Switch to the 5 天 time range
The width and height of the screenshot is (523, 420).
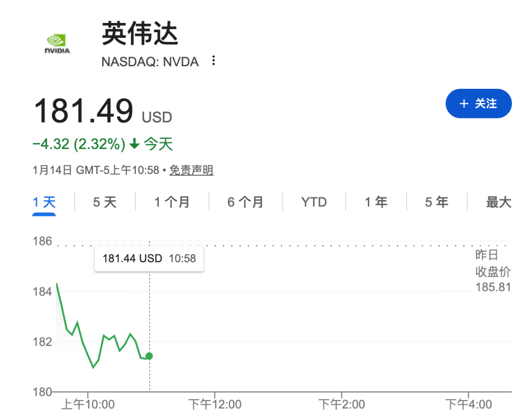[105, 202]
